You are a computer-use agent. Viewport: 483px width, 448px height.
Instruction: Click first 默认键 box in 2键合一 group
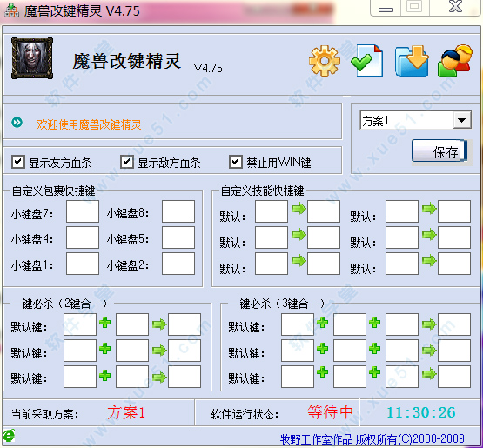pos(80,324)
